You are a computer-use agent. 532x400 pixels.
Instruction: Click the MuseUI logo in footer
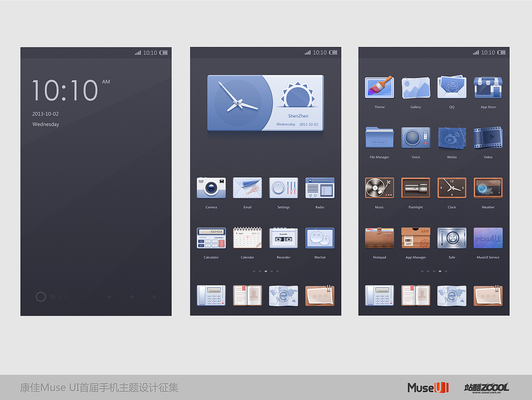coord(428,388)
